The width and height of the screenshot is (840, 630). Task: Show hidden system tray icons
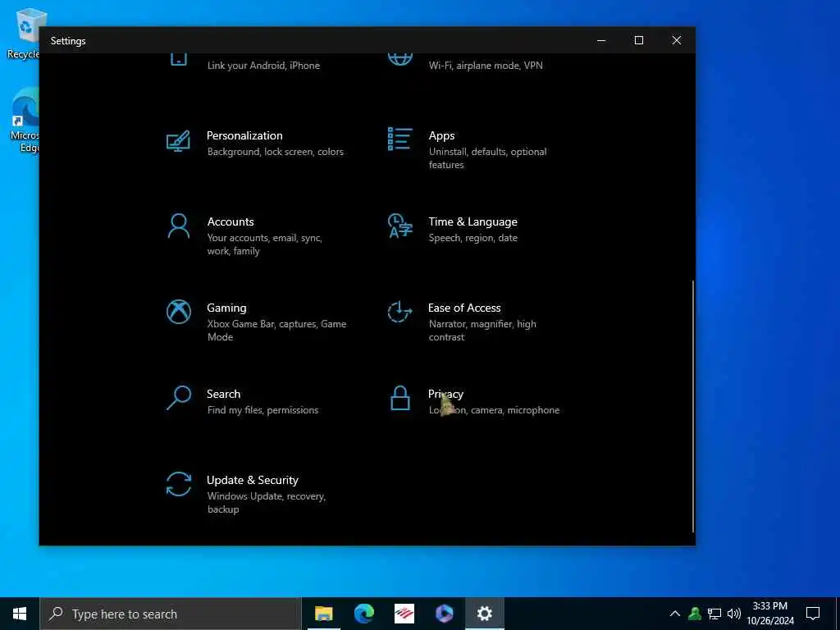[675, 614]
